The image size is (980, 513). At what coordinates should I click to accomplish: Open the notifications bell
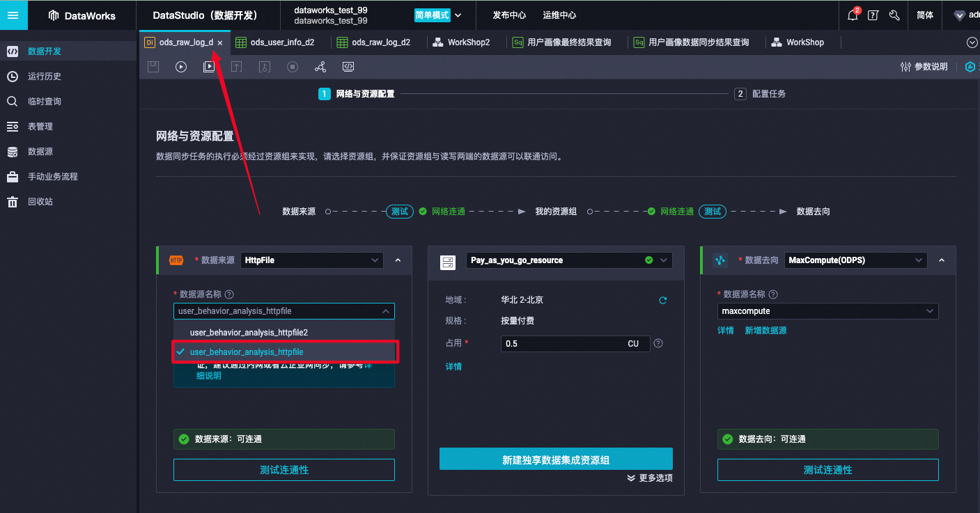click(853, 15)
